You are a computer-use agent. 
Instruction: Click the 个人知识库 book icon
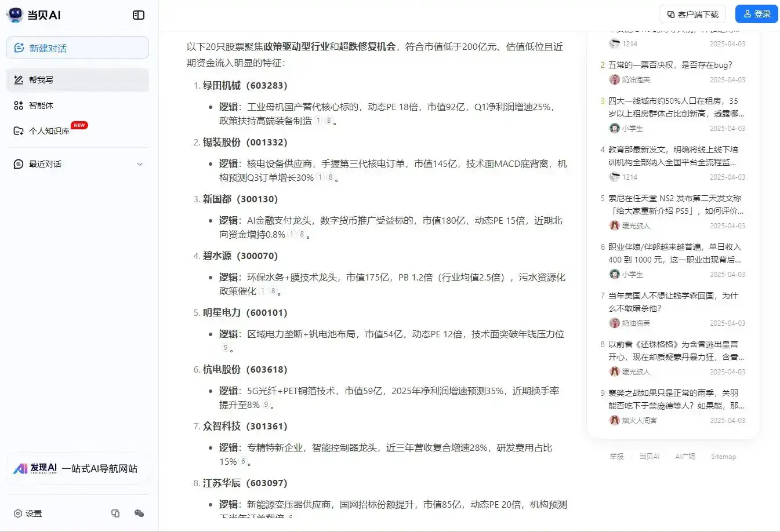(18, 130)
